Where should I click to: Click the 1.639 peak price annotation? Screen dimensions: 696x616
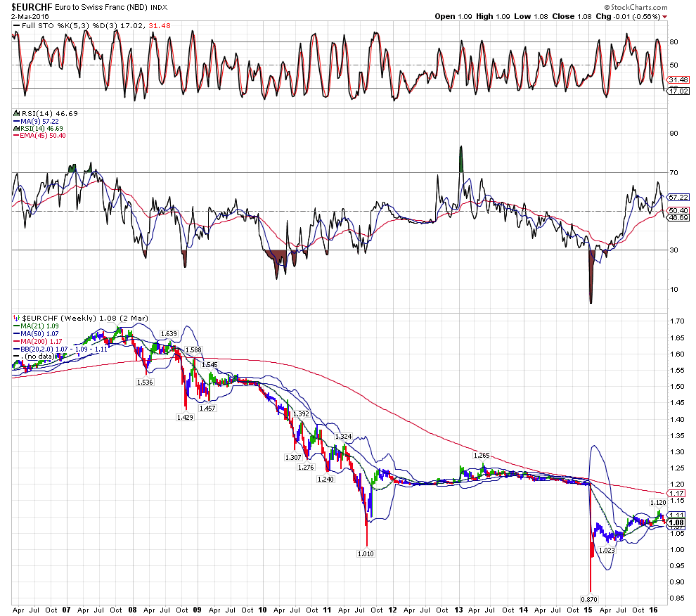click(x=169, y=333)
